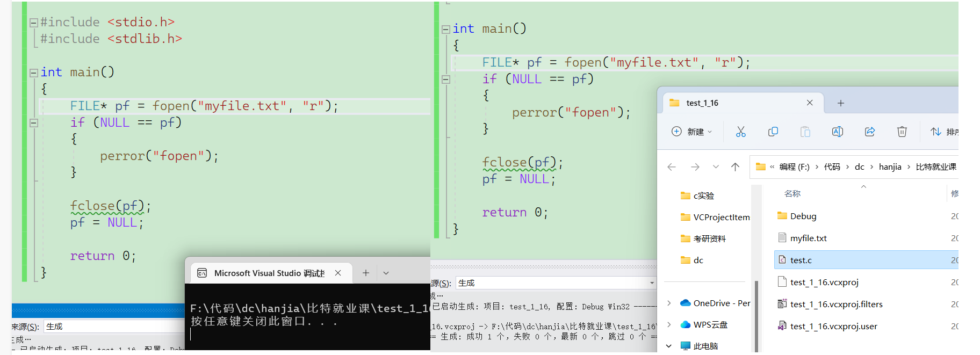
Task: Open recent locations chevron in Explorer navigation
Action: [x=716, y=167]
